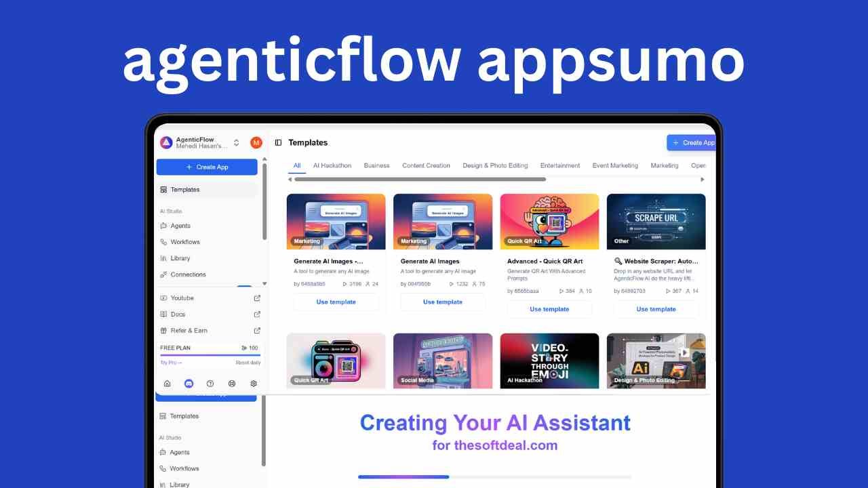Open Templates in the upper sidebar
The height and width of the screenshot is (488, 868).
point(207,190)
